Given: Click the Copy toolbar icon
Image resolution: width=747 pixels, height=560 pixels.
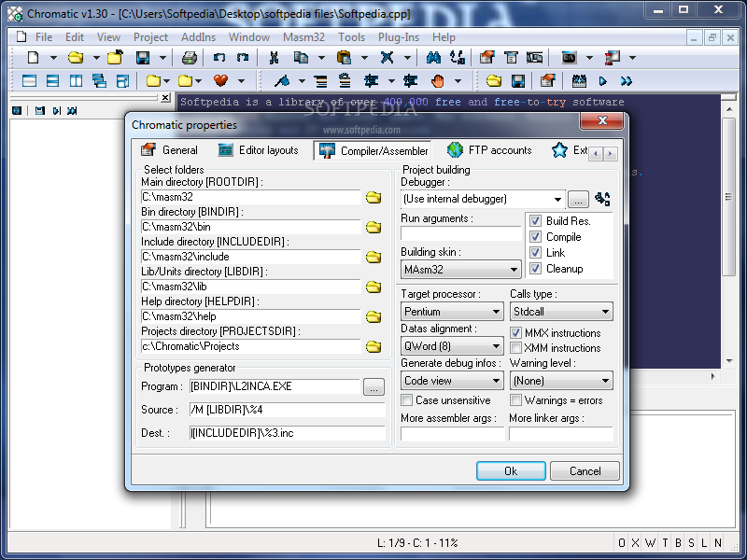Looking at the screenshot, I should (301, 58).
